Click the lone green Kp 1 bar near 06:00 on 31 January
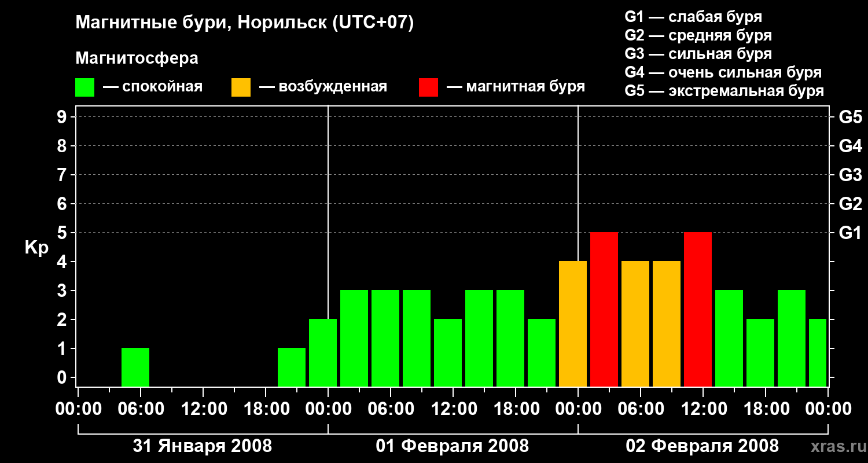The height and width of the screenshot is (463, 868). point(135,367)
